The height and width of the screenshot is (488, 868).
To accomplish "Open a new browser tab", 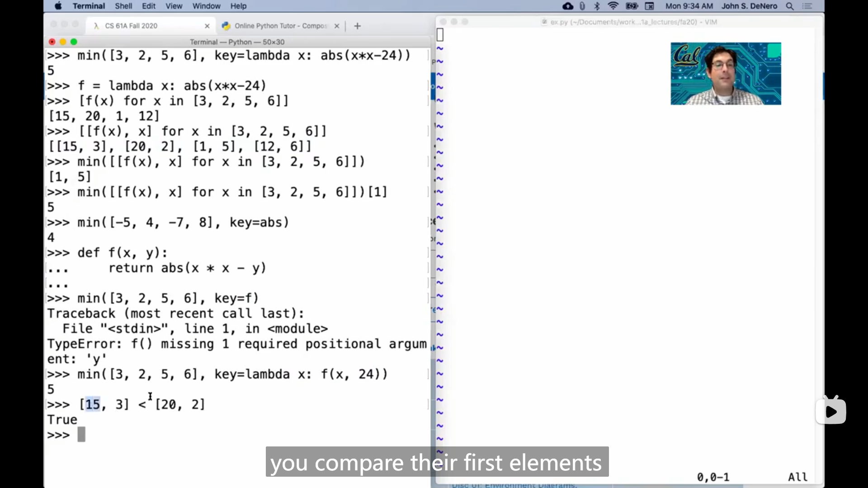I will [x=358, y=26].
